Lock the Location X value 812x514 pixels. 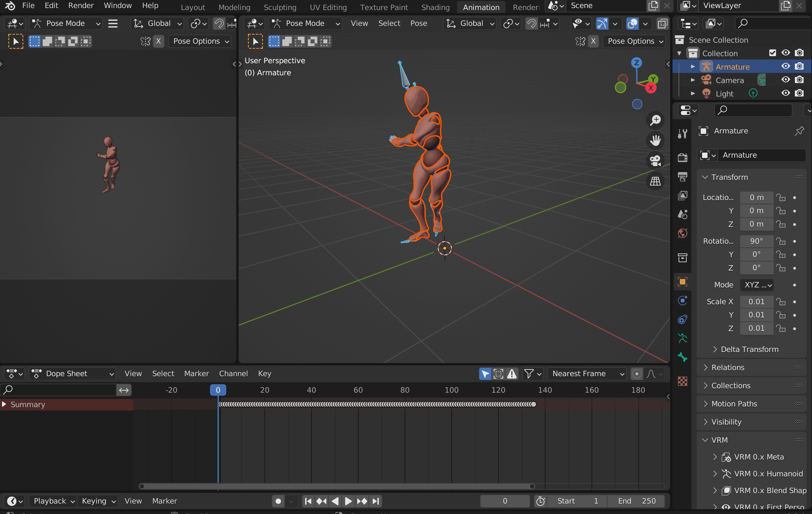tap(781, 198)
